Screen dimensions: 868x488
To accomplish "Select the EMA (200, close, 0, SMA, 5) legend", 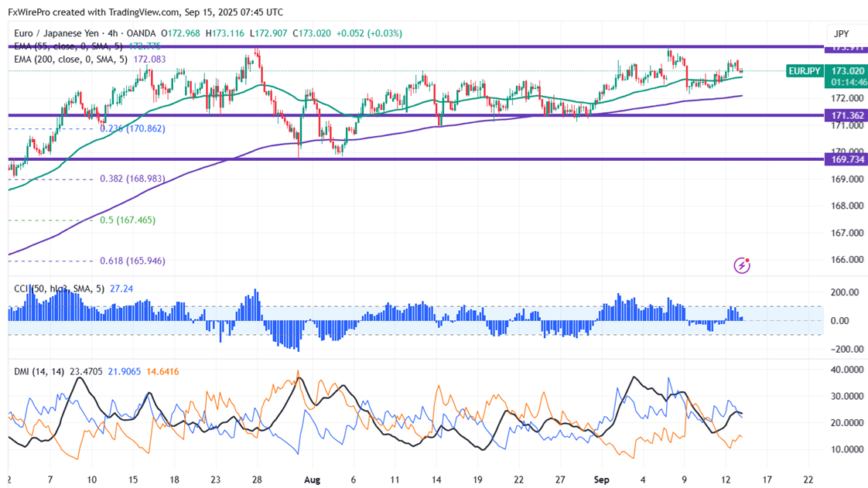I will [71, 60].
